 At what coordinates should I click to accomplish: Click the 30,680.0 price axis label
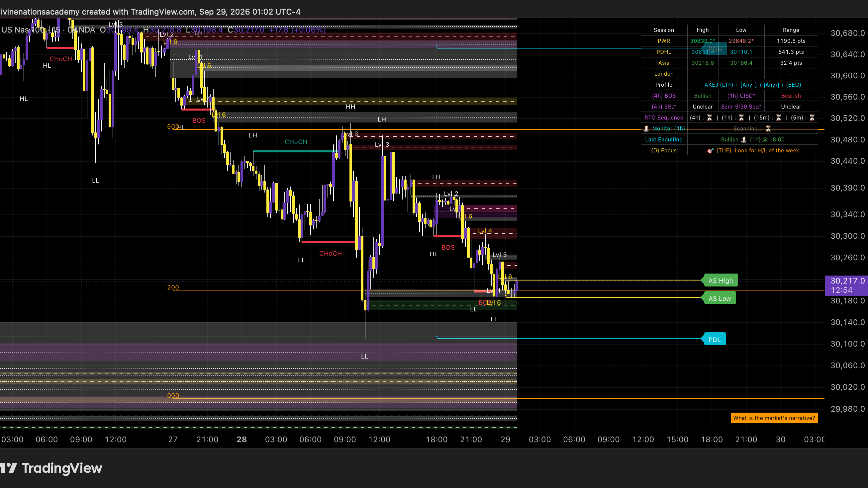click(x=847, y=33)
